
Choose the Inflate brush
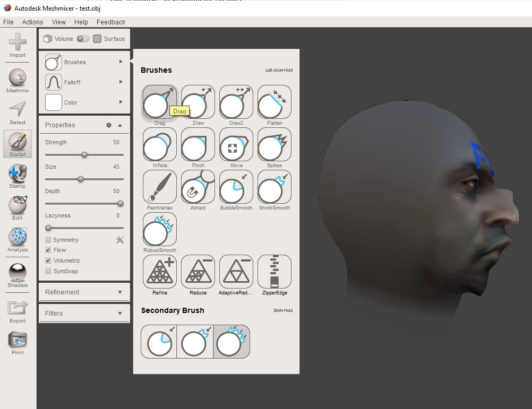pos(159,144)
